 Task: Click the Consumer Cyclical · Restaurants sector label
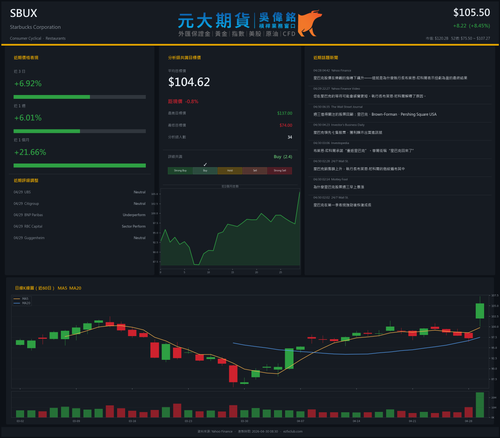pos(38,38)
